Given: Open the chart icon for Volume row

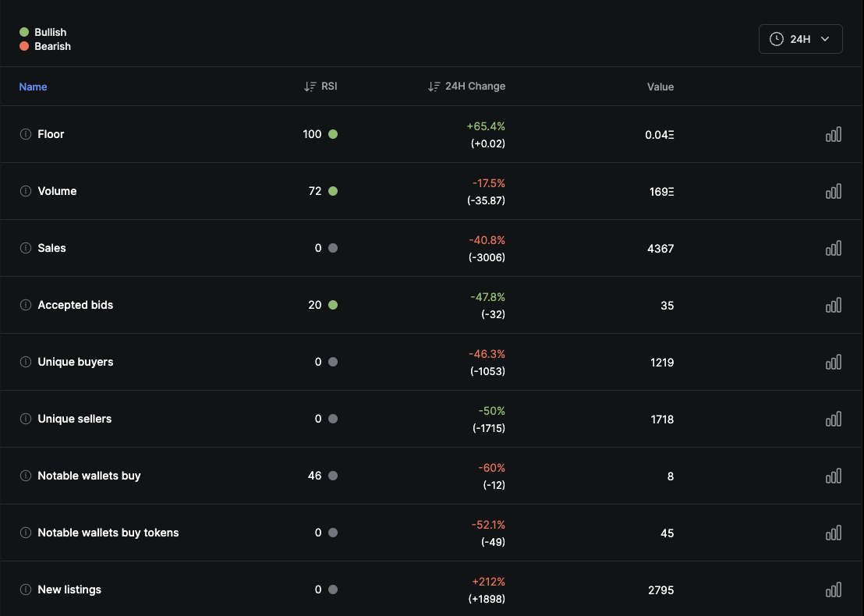Looking at the screenshot, I should pyautogui.click(x=834, y=191).
